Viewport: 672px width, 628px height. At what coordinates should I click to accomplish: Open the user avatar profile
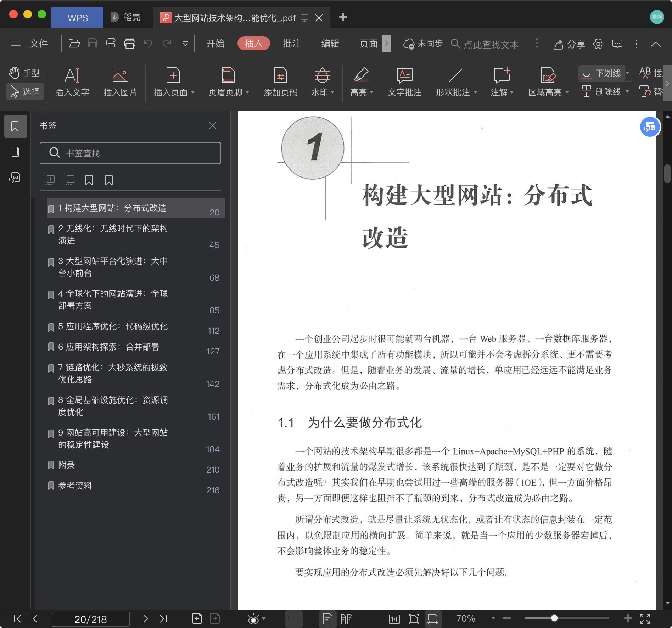(x=657, y=17)
